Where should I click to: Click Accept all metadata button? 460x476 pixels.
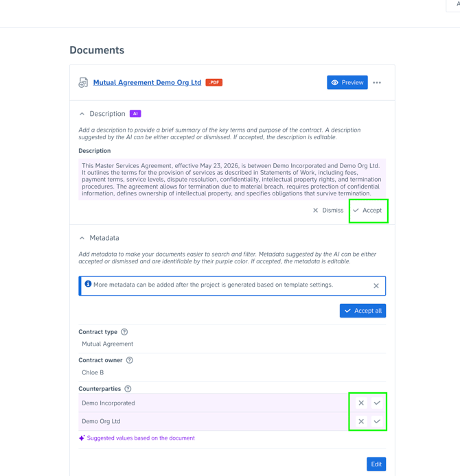[x=363, y=311]
